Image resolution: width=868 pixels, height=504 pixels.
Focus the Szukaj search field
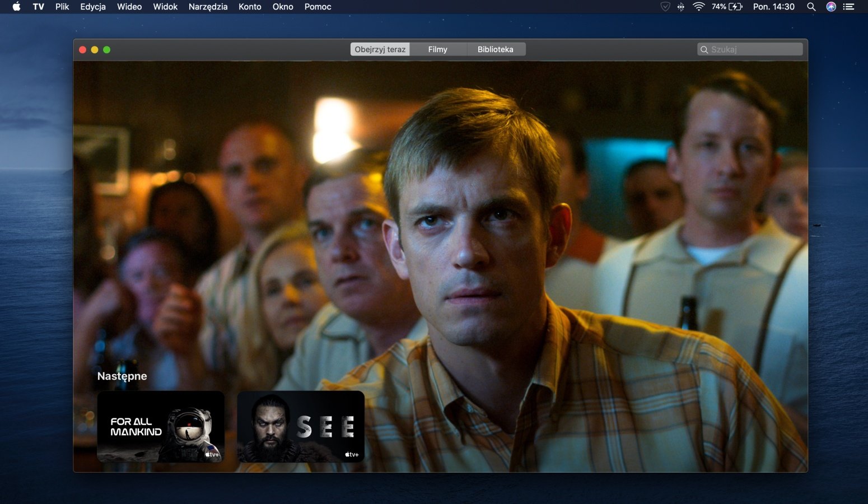click(753, 50)
